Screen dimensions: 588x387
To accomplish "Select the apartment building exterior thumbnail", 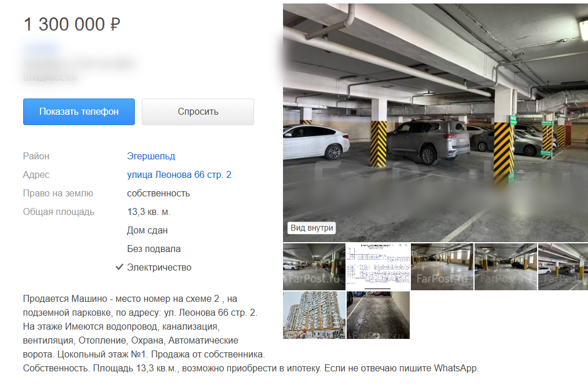I will click(314, 315).
